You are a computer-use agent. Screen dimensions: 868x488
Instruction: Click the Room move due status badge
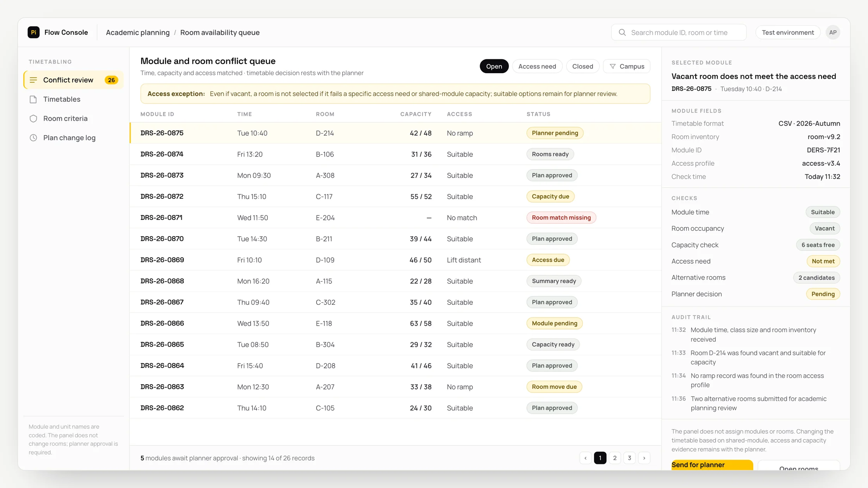tap(555, 387)
